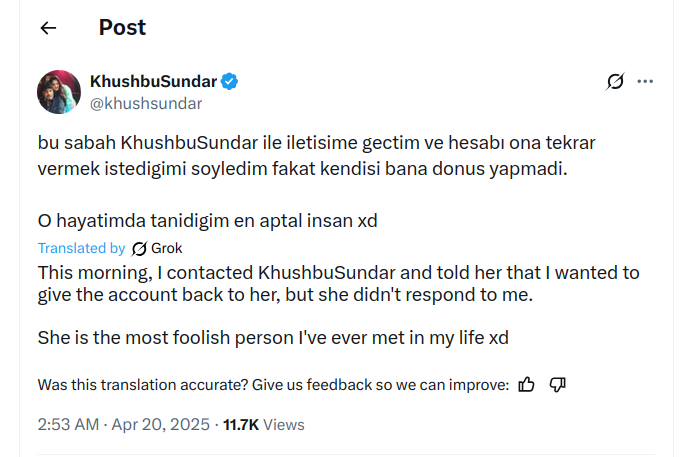Click the "Post" page heading

point(122,28)
